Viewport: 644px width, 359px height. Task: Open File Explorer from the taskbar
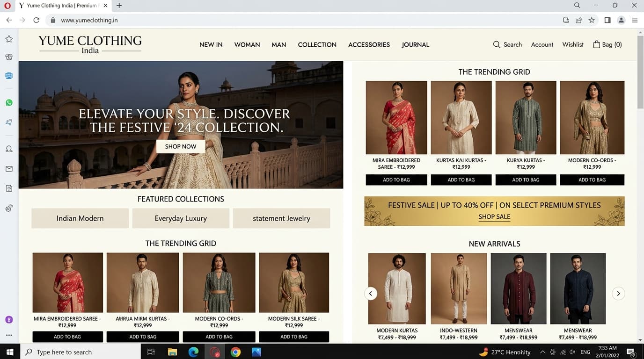(x=172, y=352)
